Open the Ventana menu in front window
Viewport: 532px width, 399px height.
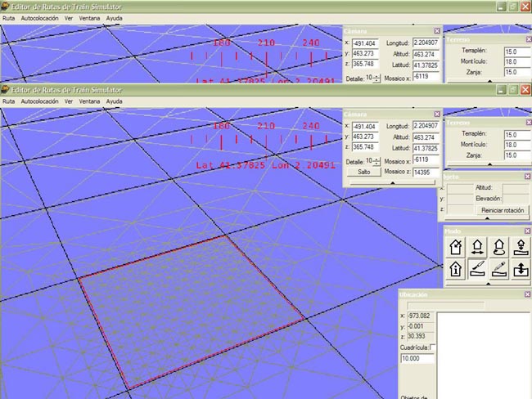pos(91,101)
